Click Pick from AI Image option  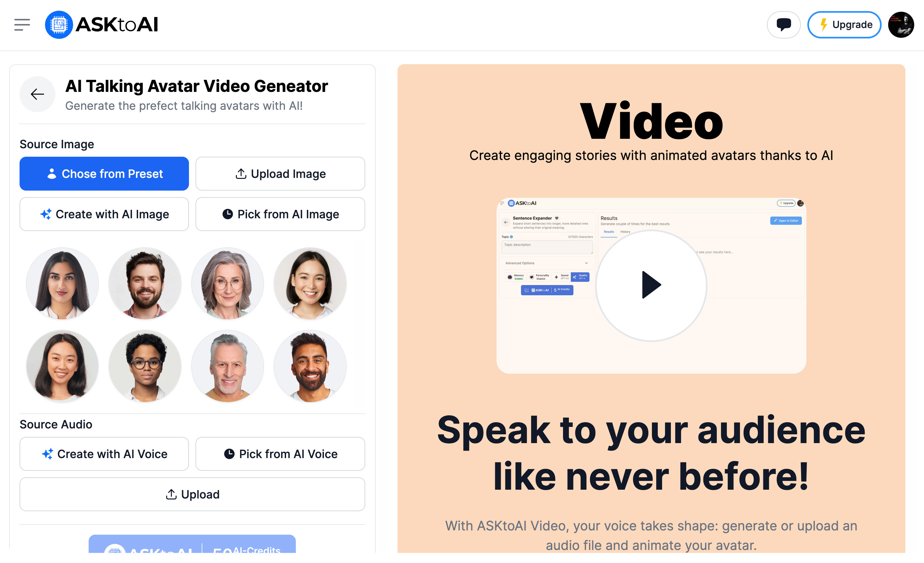point(281,214)
